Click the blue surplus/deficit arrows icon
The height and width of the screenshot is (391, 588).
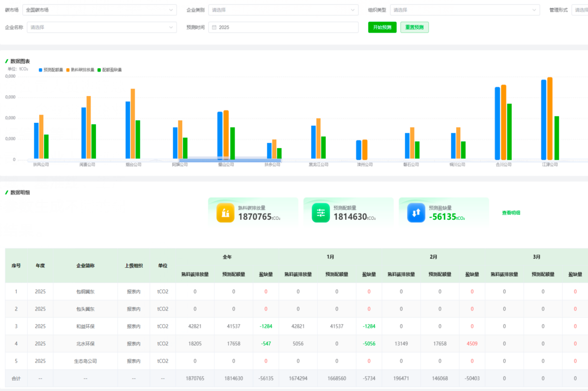point(416,213)
